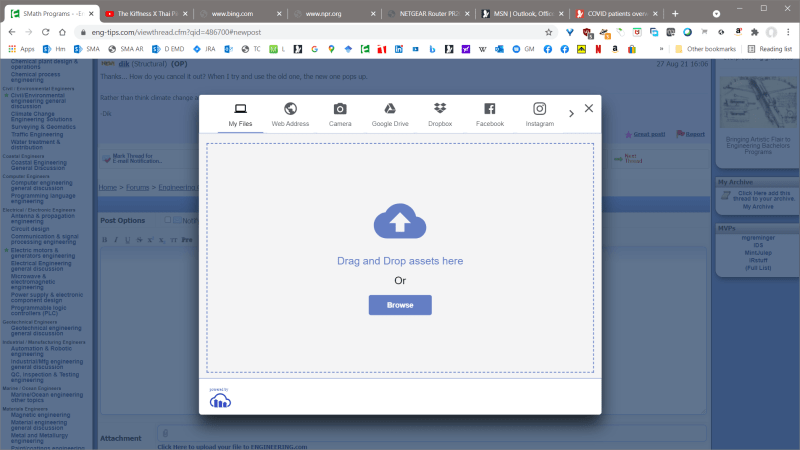This screenshot has width=800, height=450.
Task: Click the Browse button
Action: 400,305
